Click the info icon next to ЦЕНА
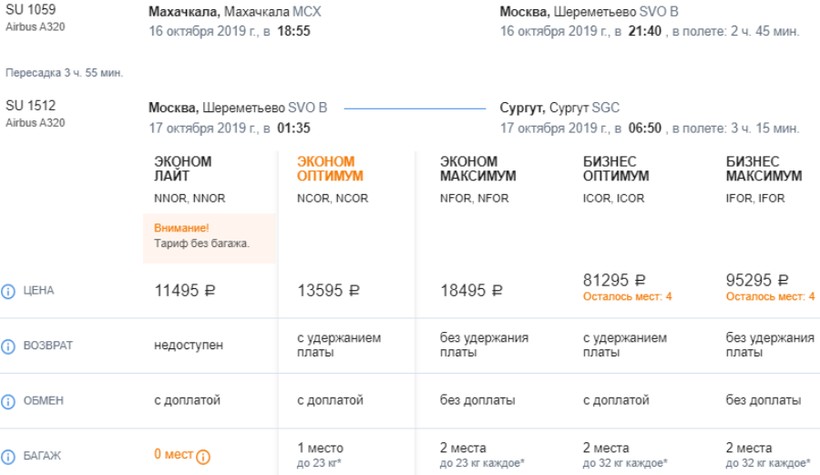 [x=9, y=291]
